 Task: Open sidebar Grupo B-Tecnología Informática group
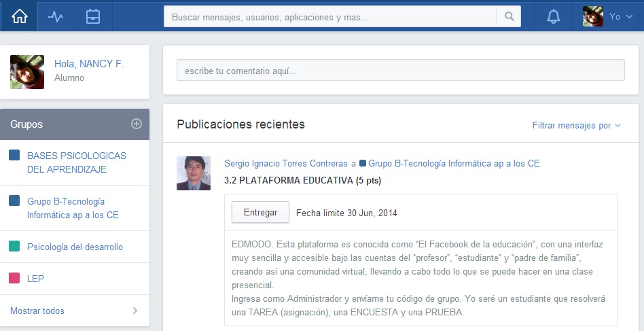coord(73,208)
